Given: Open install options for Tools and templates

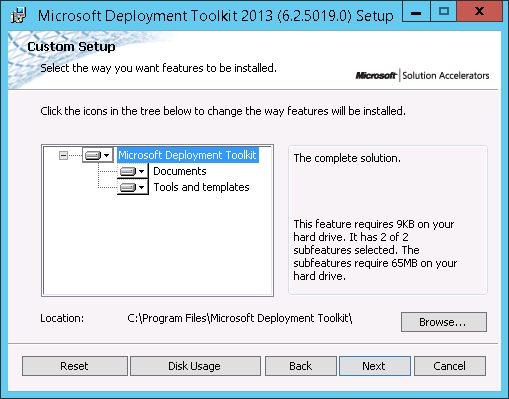Looking at the screenshot, I should pyautogui.click(x=133, y=187).
